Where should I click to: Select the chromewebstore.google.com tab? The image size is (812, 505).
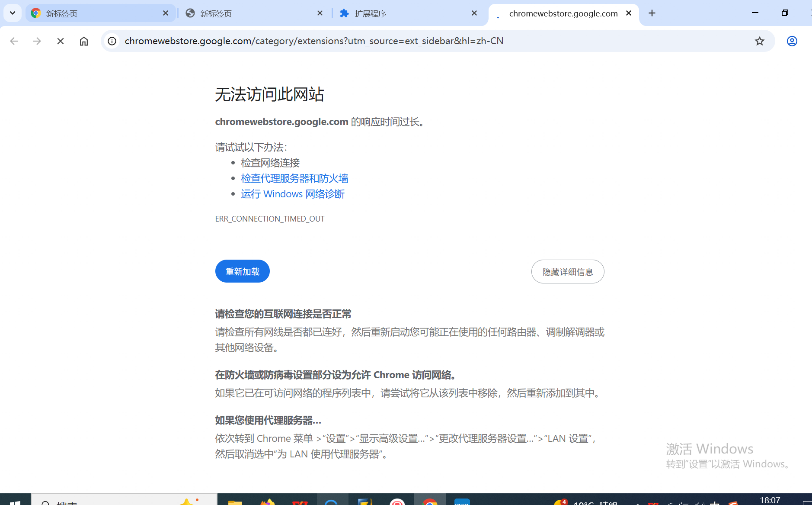click(563, 13)
